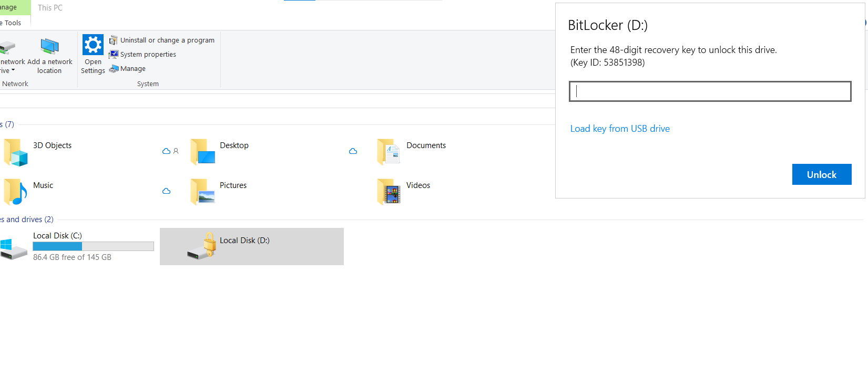Screen dimensions: 868x366
Task: Select the Desktop folder icon
Action: (x=203, y=152)
